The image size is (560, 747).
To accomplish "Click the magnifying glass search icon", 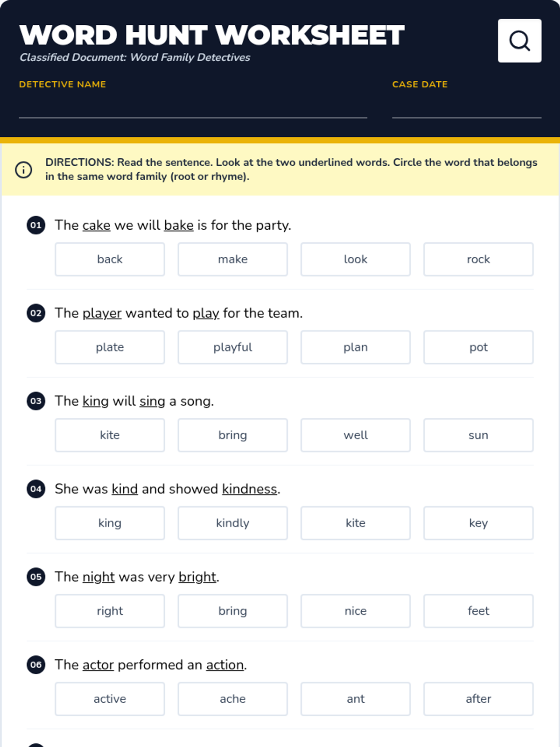I will coord(519,41).
